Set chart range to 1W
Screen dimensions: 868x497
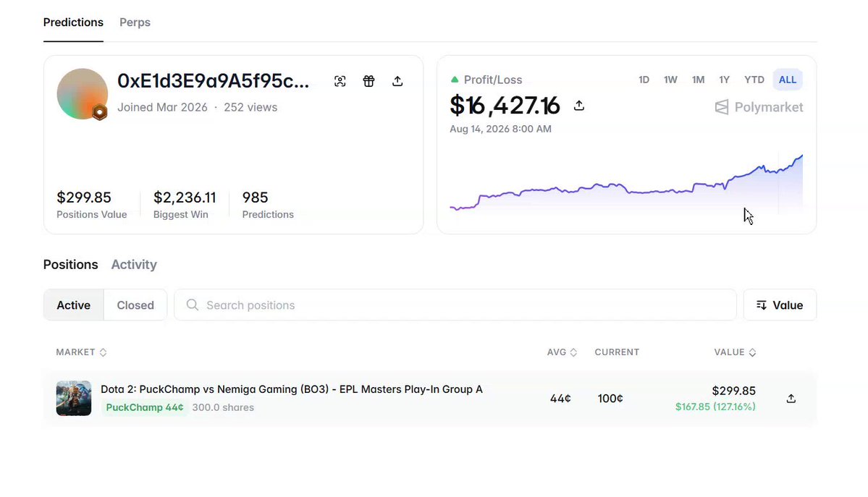pyautogui.click(x=670, y=80)
